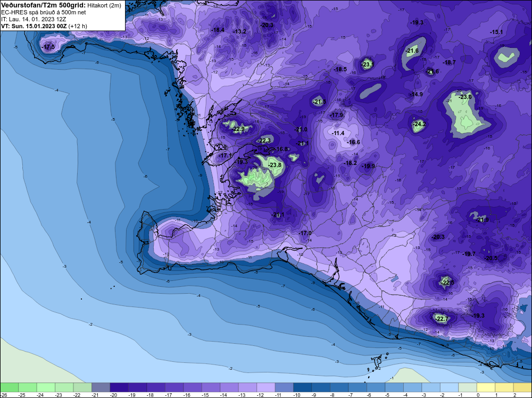Select the -23.8 temperature label
The image size is (532, 398).
tap(275, 165)
